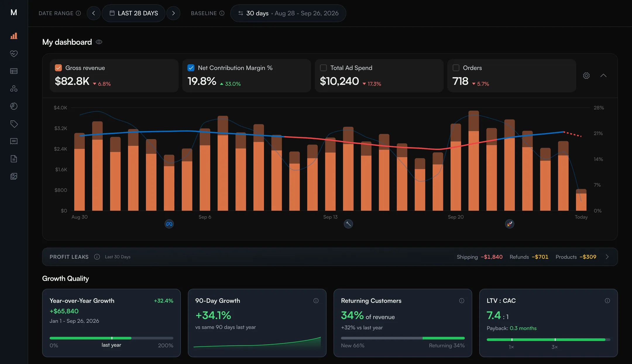Click the Products -$309 leak value
The width and height of the screenshot is (632, 364).
(x=588, y=257)
